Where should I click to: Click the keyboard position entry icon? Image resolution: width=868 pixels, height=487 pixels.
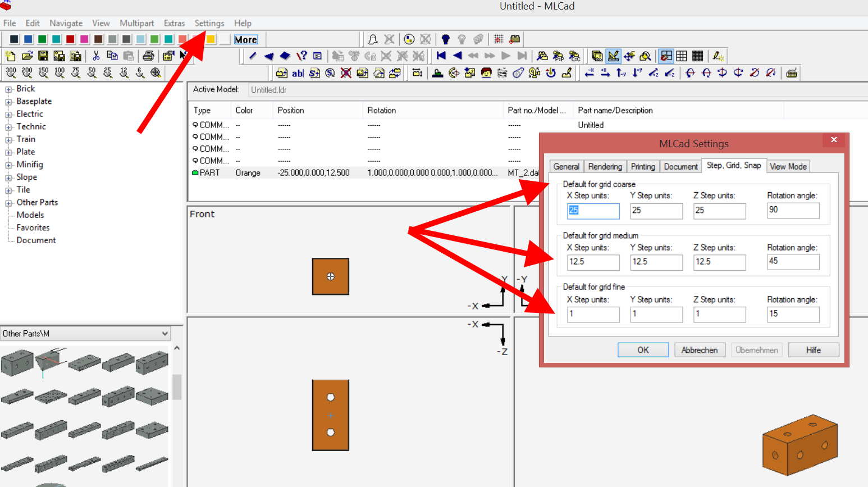[792, 73]
